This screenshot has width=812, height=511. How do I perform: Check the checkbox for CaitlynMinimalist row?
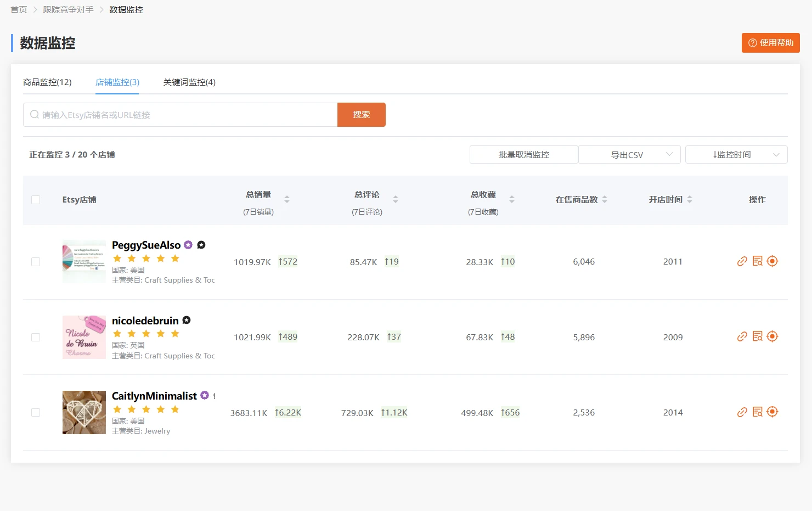pyautogui.click(x=36, y=412)
